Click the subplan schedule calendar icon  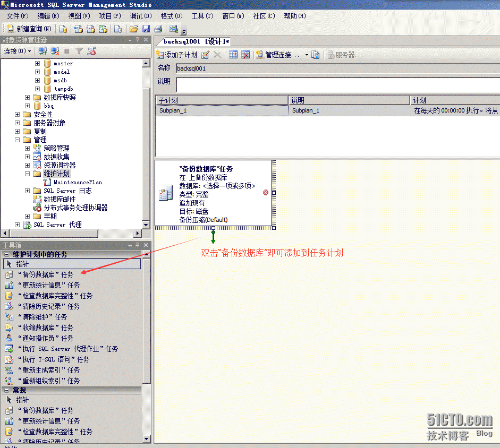tap(233, 55)
